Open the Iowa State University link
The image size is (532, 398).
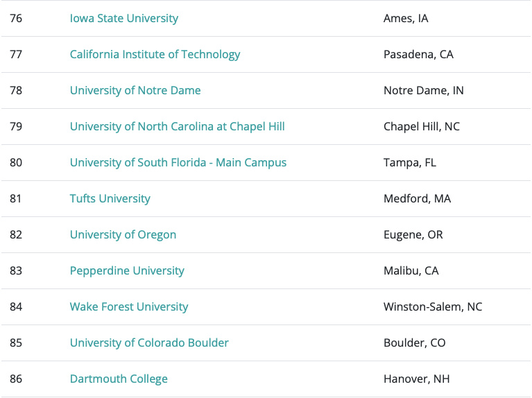click(x=123, y=19)
